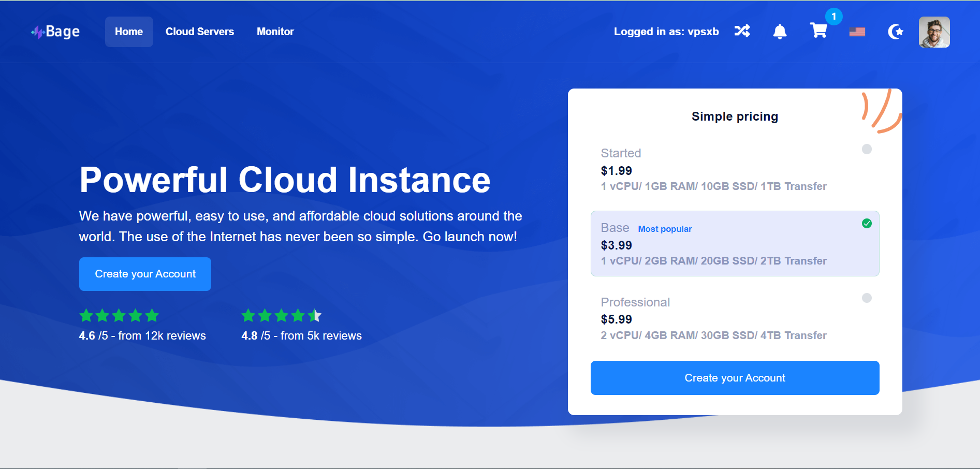The width and height of the screenshot is (980, 469).
Task: Click the 4.8 half-star rating
Action: tap(282, 315)
